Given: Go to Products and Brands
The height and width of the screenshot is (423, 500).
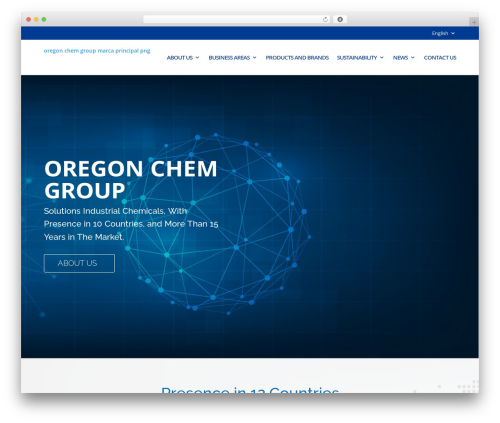Looking at the screenshot, I should pyautogui.click(x=297, y=58).
